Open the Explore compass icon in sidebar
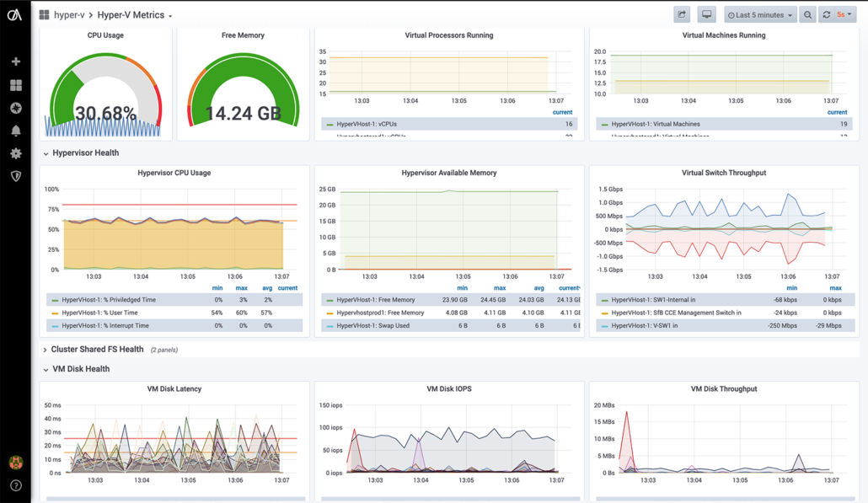The width and height of the screenshot is (868, 503). tap(15, 108)
